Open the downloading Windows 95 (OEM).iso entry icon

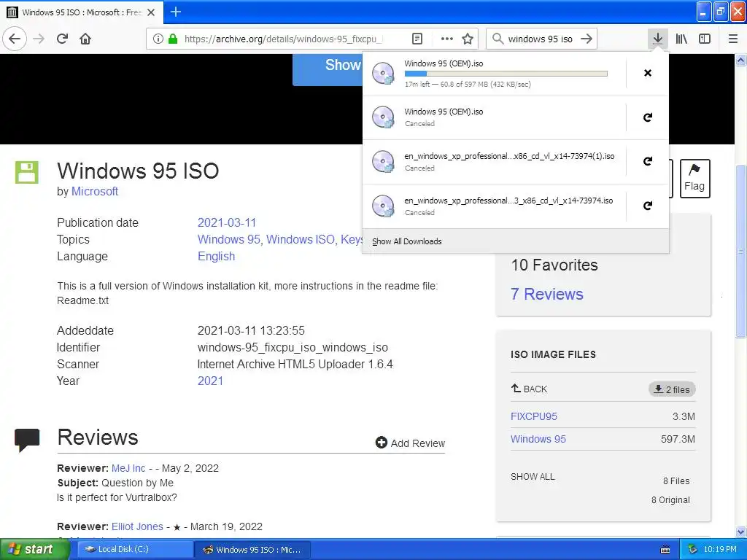[x=384, y=74]
